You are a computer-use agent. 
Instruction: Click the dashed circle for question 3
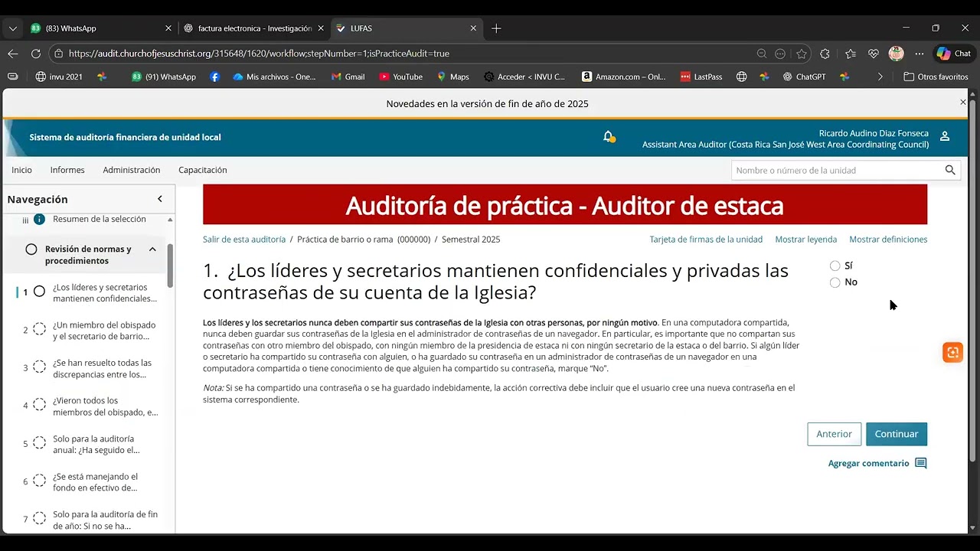(39, 368)
